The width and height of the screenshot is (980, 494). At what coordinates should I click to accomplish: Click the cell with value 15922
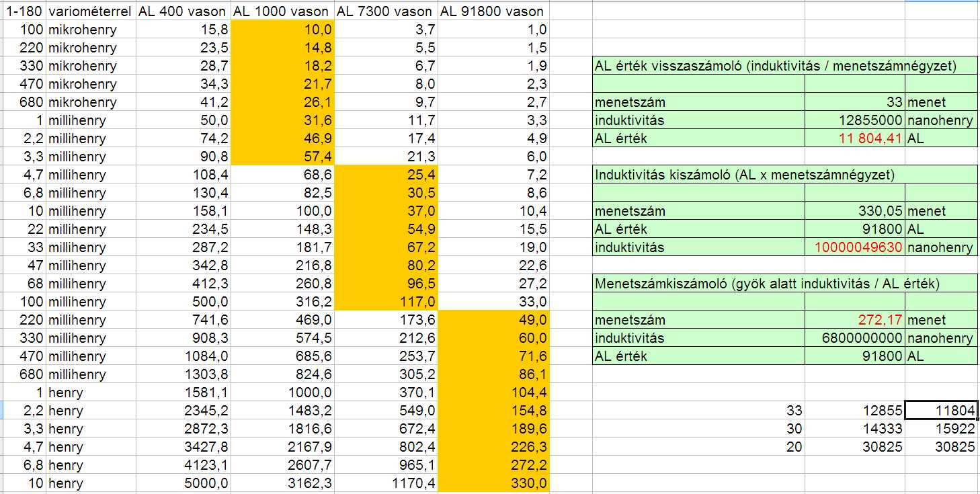coord(942,429)
